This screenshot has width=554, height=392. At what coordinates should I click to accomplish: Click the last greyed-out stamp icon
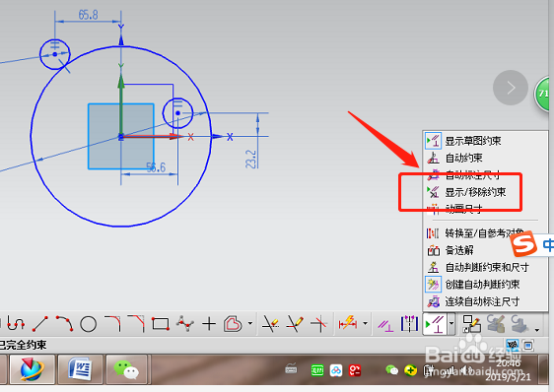[x=519, y=324]
